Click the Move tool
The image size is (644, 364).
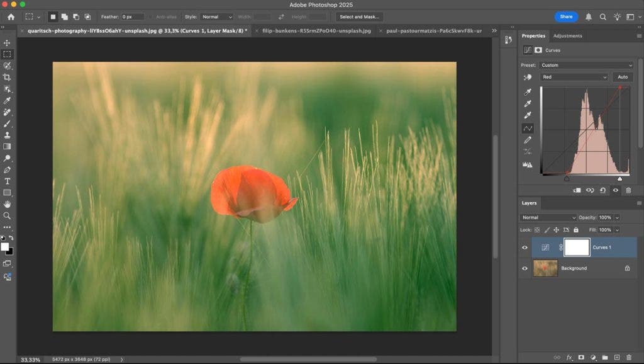point(7,43)
